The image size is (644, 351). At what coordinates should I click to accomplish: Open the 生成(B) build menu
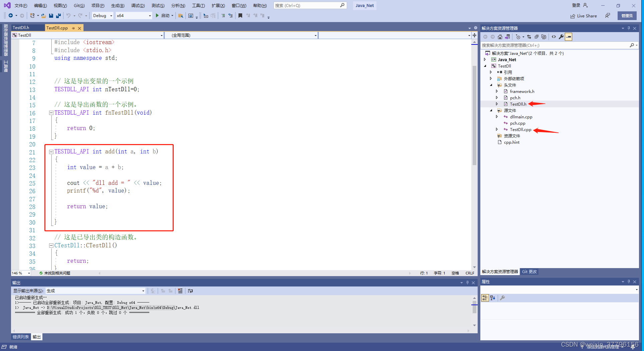118,6
